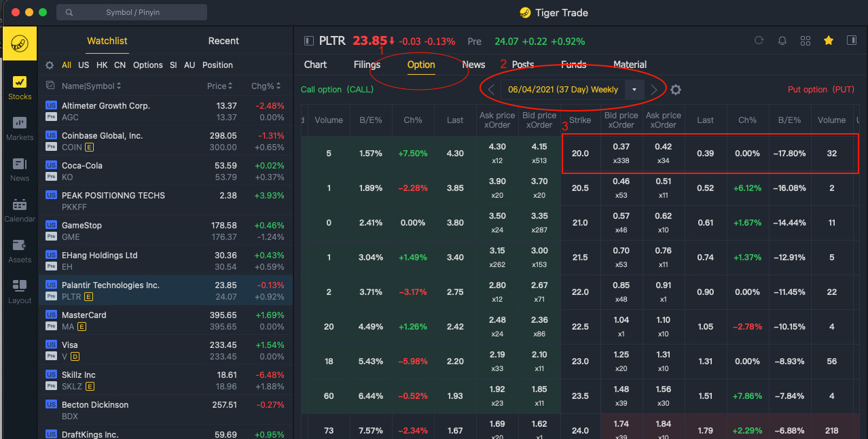Viewport: 868px width, 439px height.
Task: Open the Posts tab
Action: pos(523,65)
